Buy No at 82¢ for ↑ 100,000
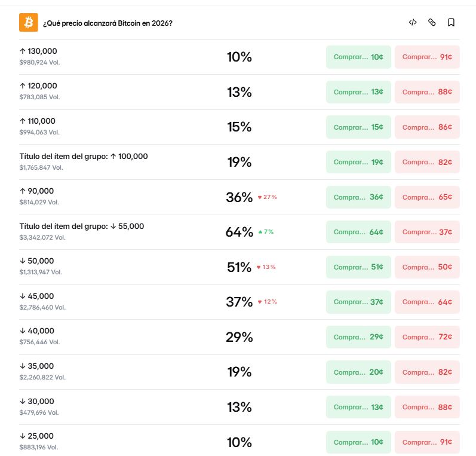The image size is (476, 456). [427, 162]
